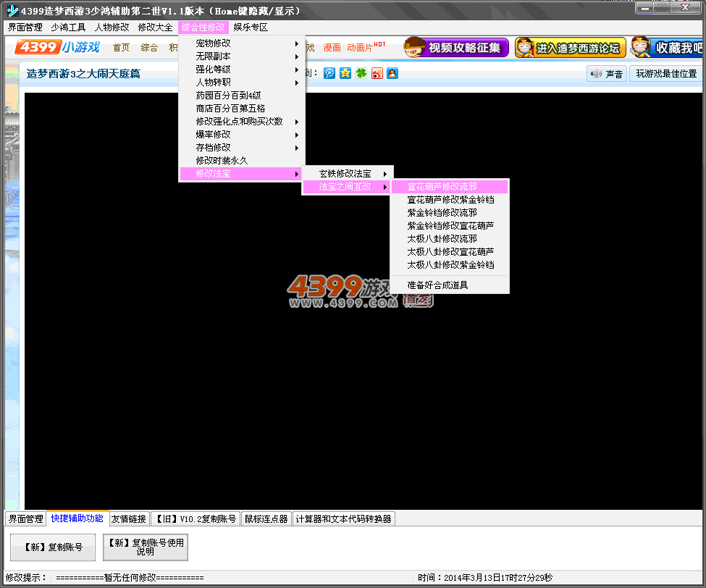The width and height of the screenshot is (706, 588).
Task: Click the 漫画 navigation link
Action: click(x=332, y=48)
